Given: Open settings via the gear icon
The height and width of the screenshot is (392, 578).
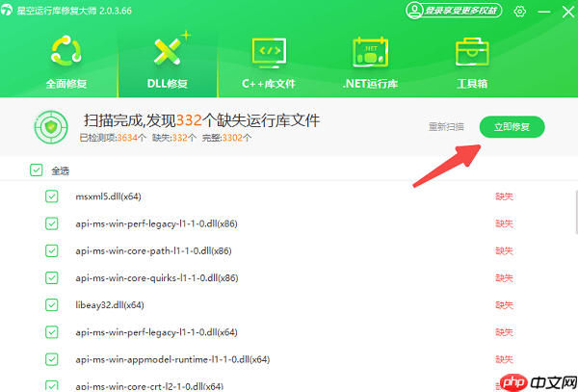Looking at the screenshot, I should coord(520,11).
